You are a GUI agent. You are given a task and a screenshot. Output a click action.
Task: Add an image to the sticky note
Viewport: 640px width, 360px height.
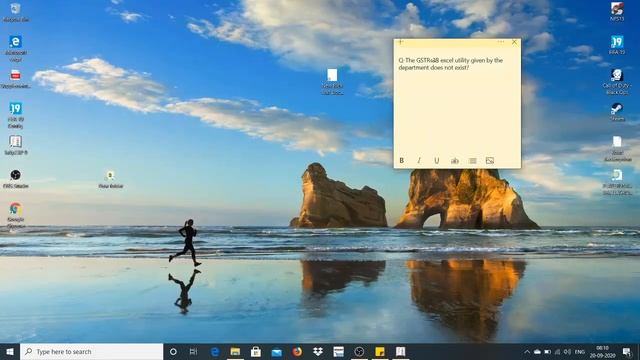(490, 161)
